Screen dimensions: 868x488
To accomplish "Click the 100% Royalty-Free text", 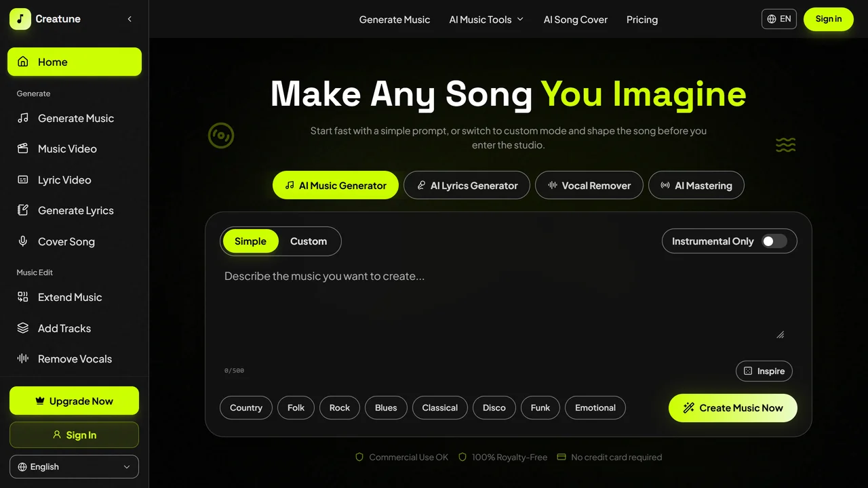I will 510,457.
